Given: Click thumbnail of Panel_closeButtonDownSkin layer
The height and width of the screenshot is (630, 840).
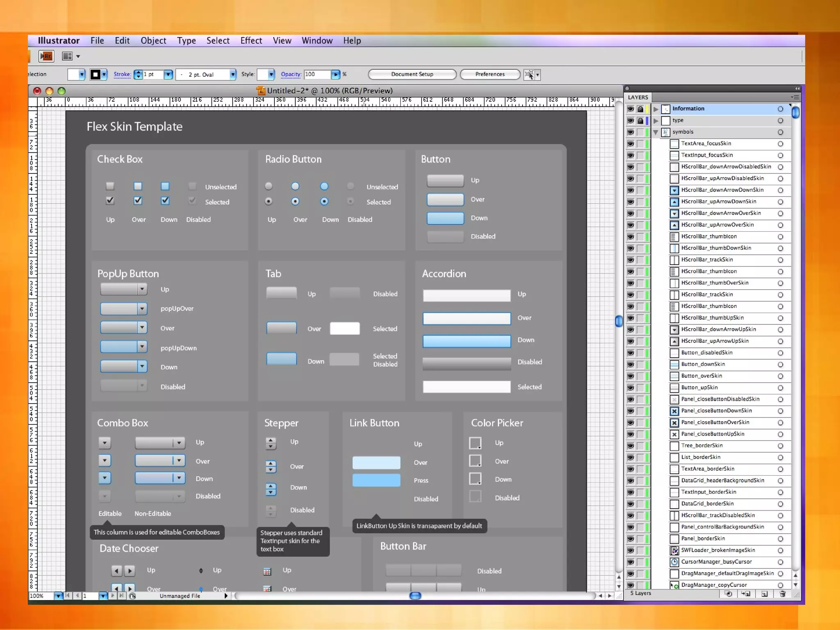Looking at the screenshot, I should tap(674, 411).
